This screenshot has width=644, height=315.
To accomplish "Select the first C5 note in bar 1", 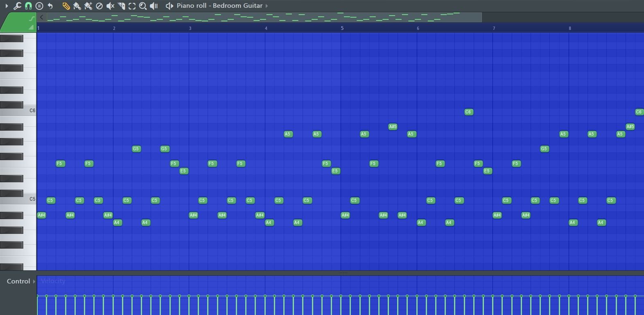I will pos(50,200).
